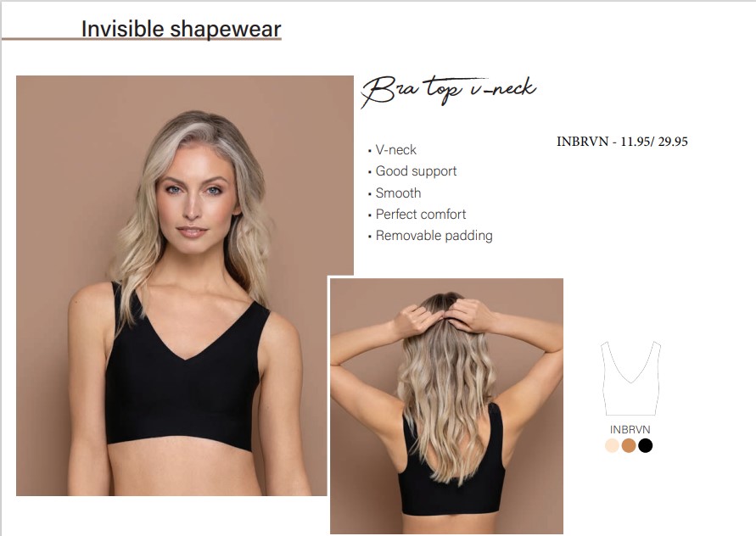
Task: Click the underline beneath the page heading
Action: (141, 38)
